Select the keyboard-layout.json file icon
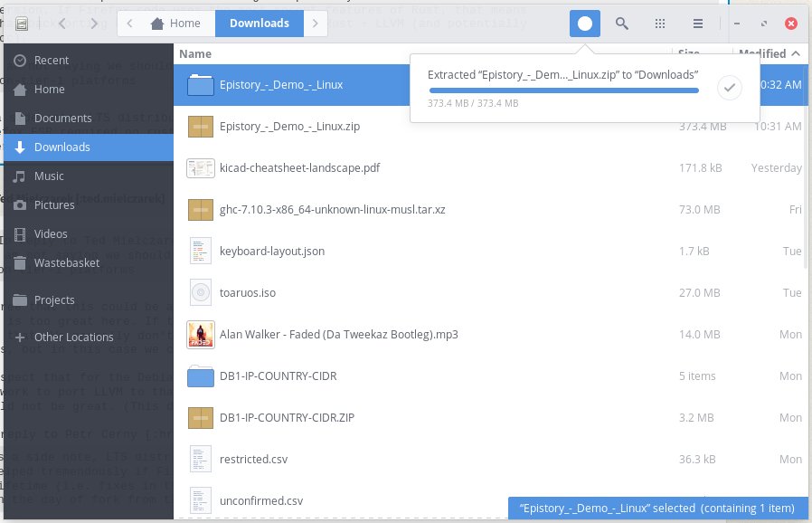Viewport: 812px width, 523px height. [x=201, y=251]
